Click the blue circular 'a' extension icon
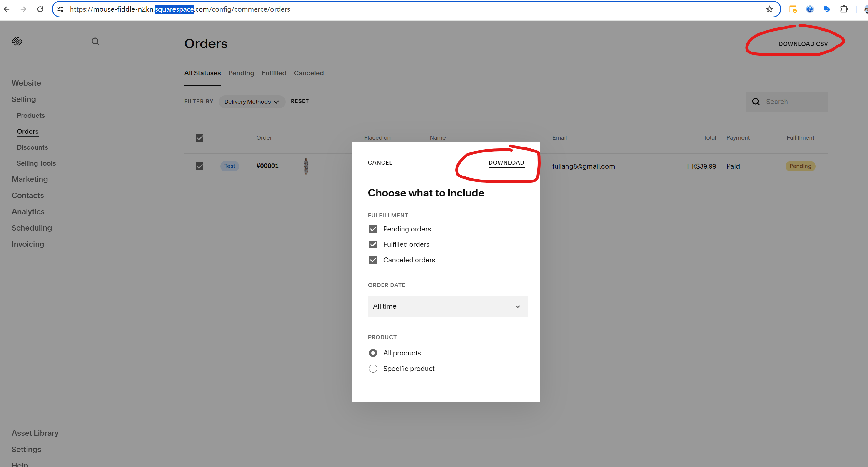The image size is (868, 467). 810,9
